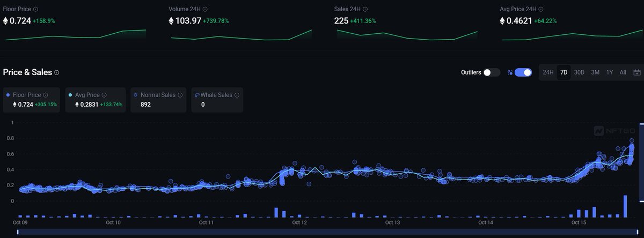Select the 1Y time range tab
644x238 pixels.
(610, 72)
